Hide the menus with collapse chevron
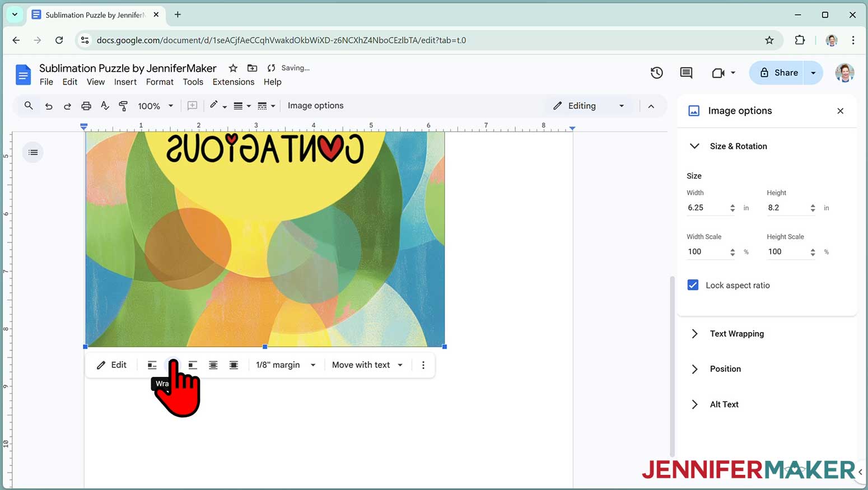 click(x=651, y=106)
